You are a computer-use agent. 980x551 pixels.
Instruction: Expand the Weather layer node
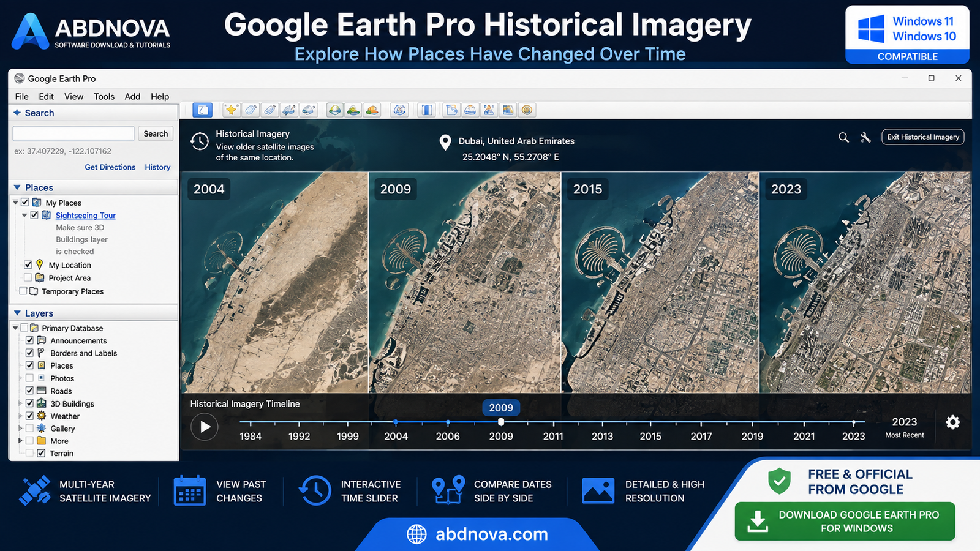tap(20, 416)
